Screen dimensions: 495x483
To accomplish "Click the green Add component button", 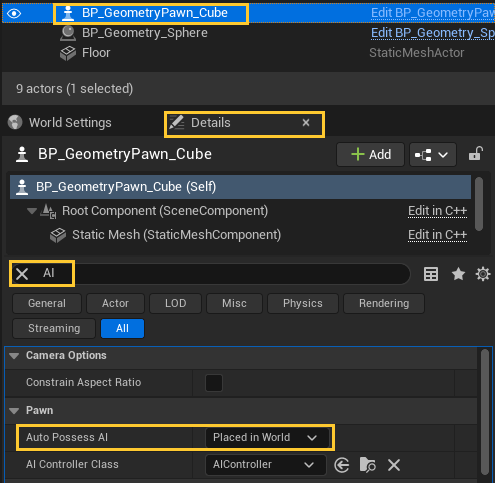I will 370,155.
